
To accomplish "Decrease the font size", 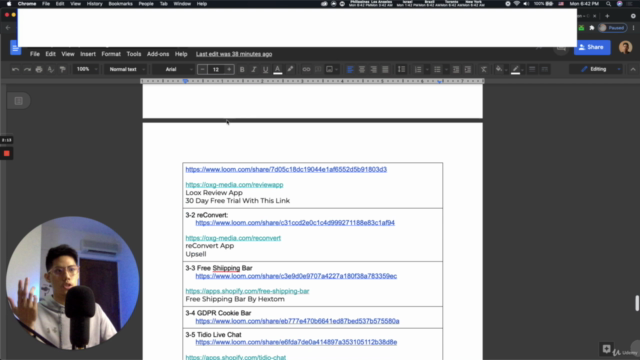I will (202, 69).
